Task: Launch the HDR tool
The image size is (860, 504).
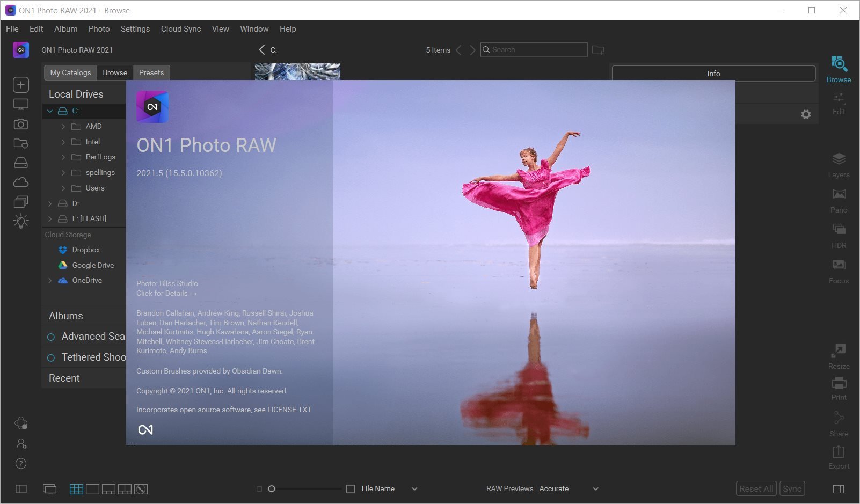Action: [x=839, y=236]
